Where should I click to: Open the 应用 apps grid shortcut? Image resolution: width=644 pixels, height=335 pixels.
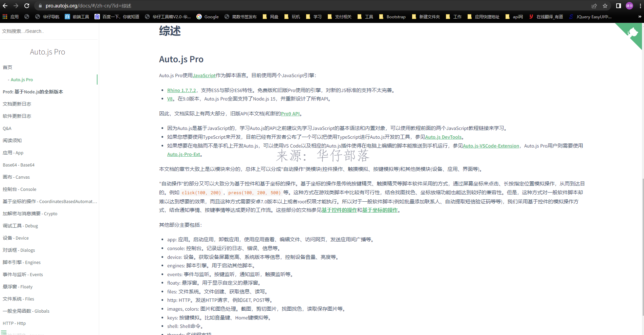(10, 17)
